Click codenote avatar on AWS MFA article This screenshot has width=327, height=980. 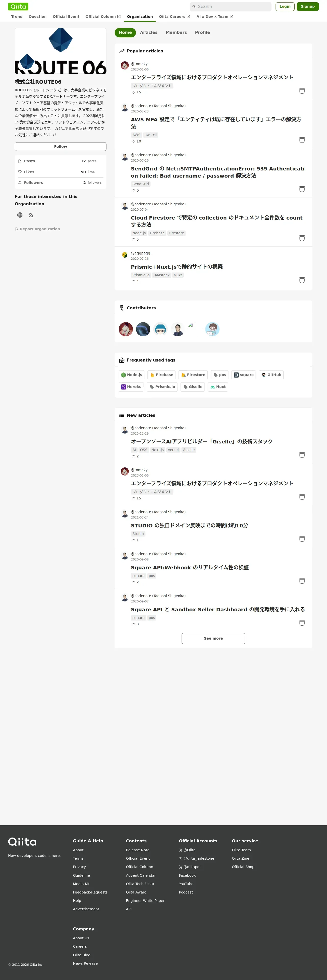click(125, 108)
